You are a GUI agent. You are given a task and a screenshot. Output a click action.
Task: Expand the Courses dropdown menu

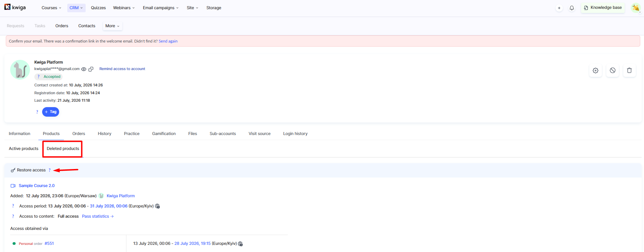[x=51, y=8]
